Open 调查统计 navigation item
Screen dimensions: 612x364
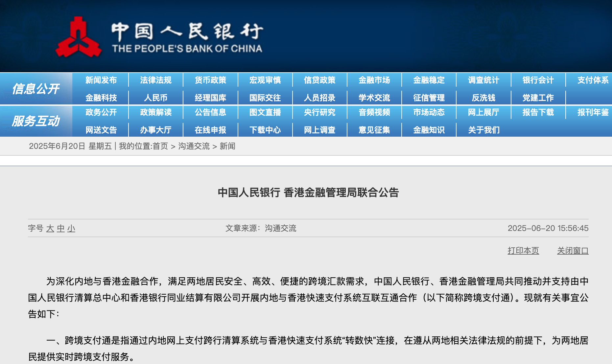coord(483,80)
